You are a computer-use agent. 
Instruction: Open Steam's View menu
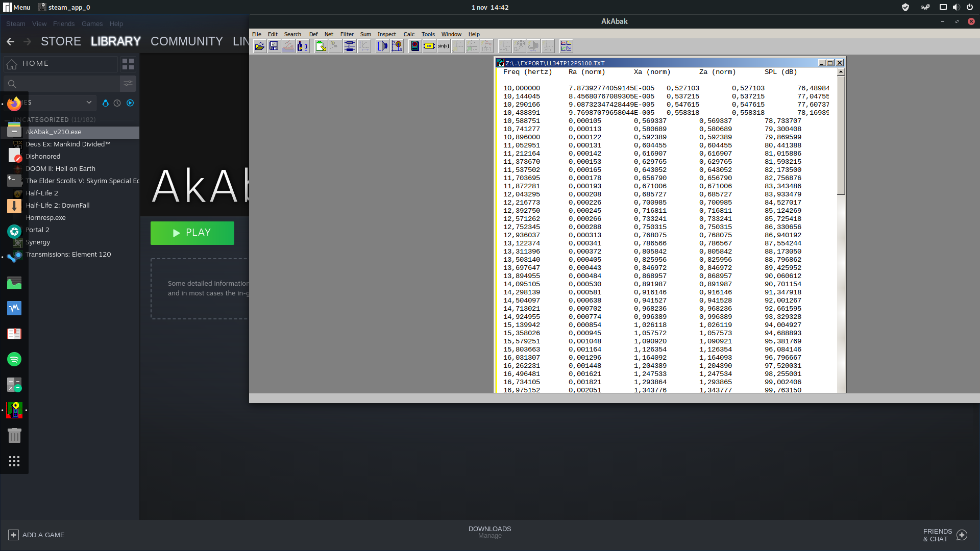click(39, 24)
